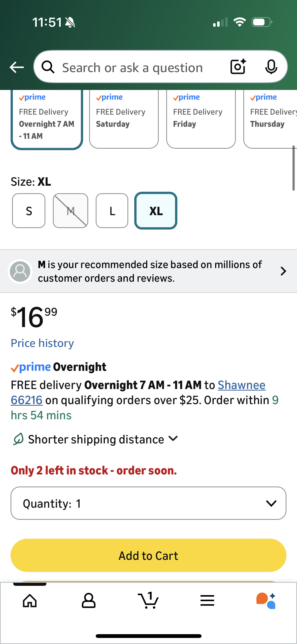The width and height of the screenshot is (297, 644).
Task: Open the hamburger menu icon
Action: pyautogui.click(x=207, y=601)
